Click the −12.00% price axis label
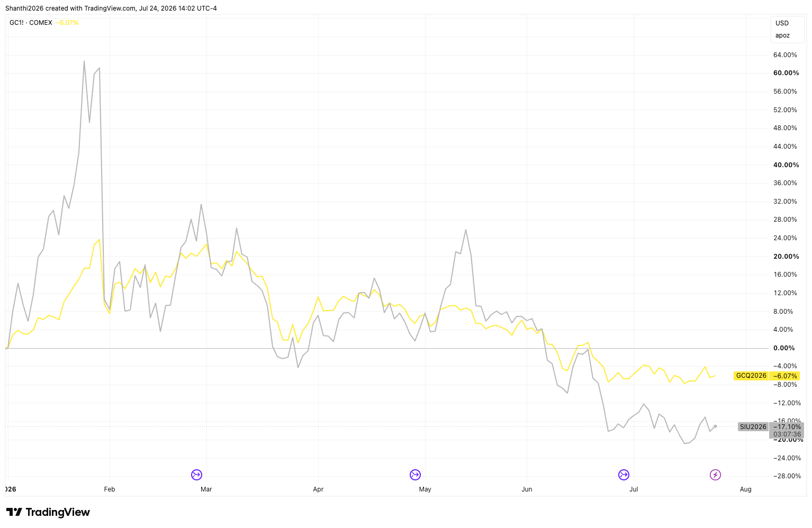This screenshot has width=812, height=528. click(x=787, y=403)
